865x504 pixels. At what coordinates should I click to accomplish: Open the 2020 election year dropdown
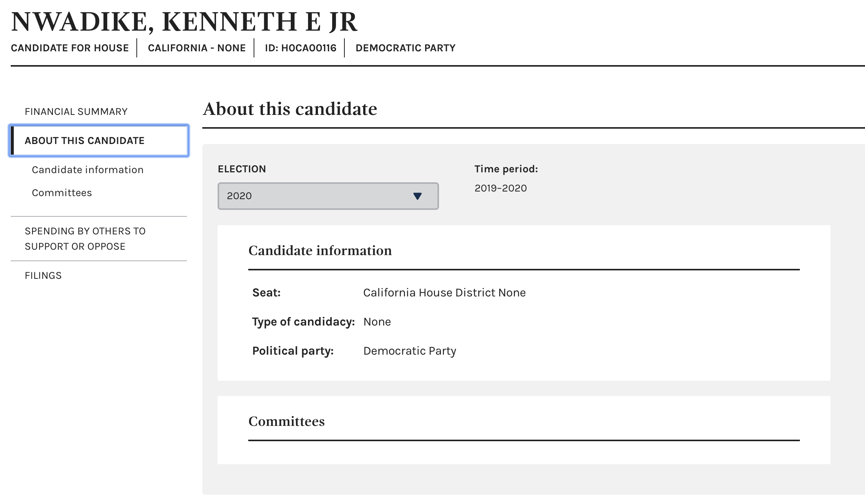[328, 196]
